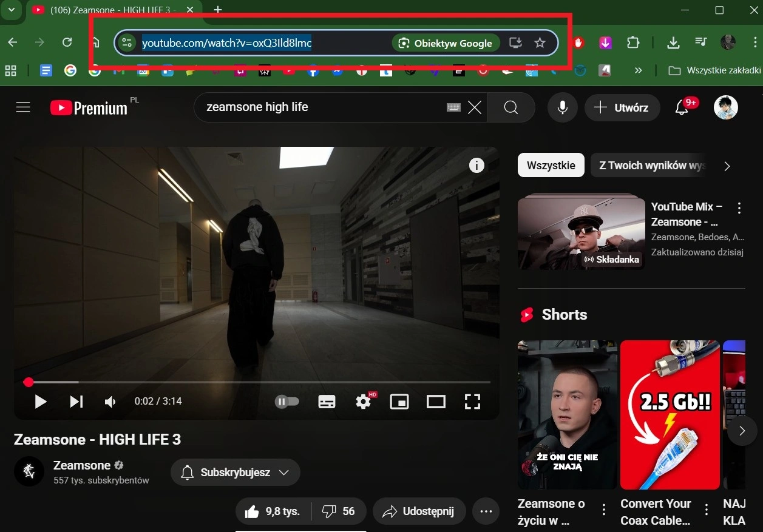The width and height of the screenshot is (763, 532).
Task: Open the Google Docs bookmark icon
Action: [x=46, y=71]
